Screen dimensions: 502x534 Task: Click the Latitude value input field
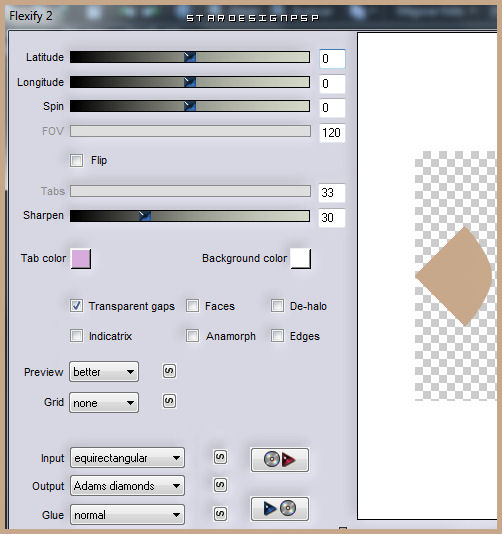pyautogui.click(x=332, y=59)
